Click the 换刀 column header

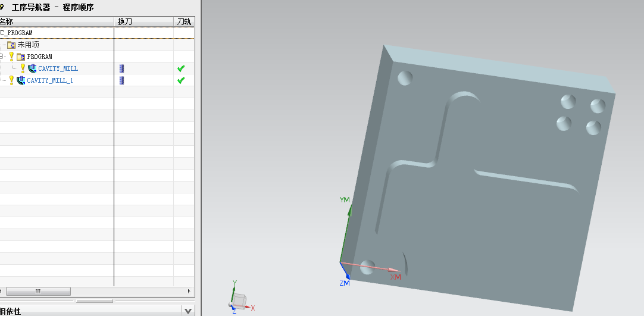click(143, 21)
